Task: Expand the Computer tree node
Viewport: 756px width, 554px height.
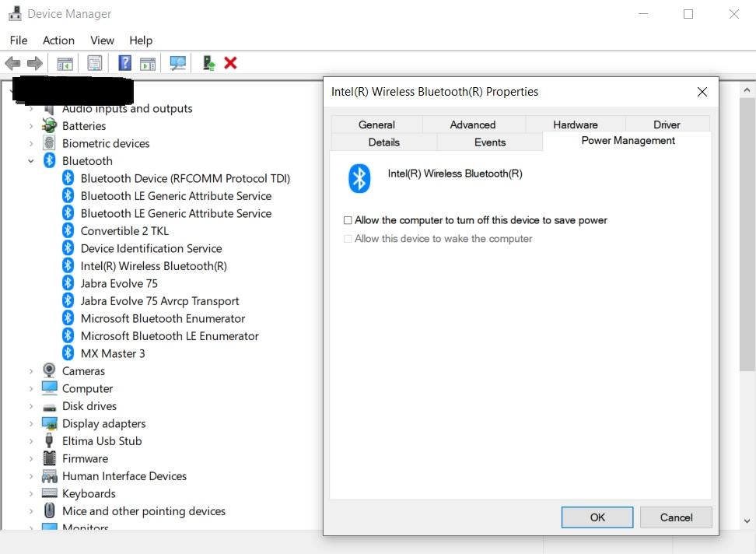Action: click(31, 388)
